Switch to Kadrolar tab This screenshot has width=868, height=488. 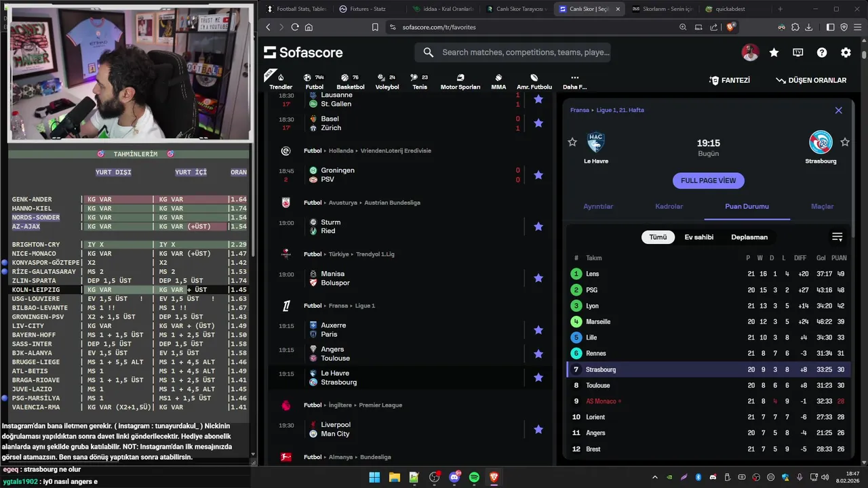point(669,206)
